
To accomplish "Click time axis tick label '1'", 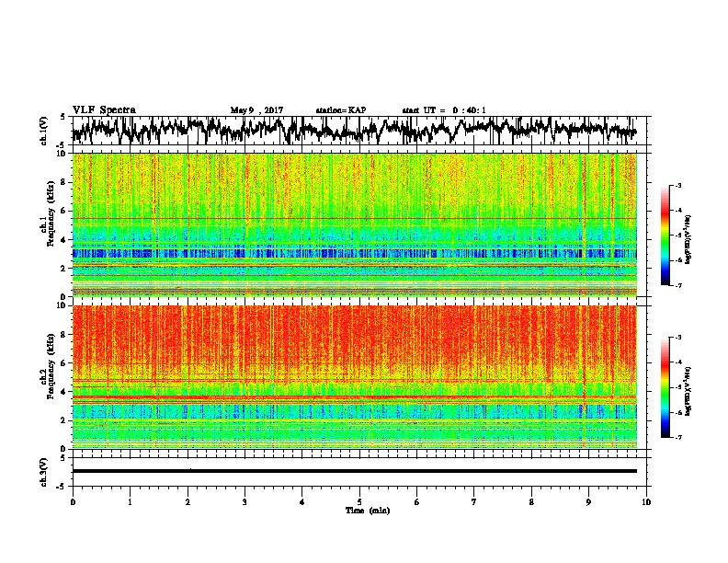I will pos(130,502).
